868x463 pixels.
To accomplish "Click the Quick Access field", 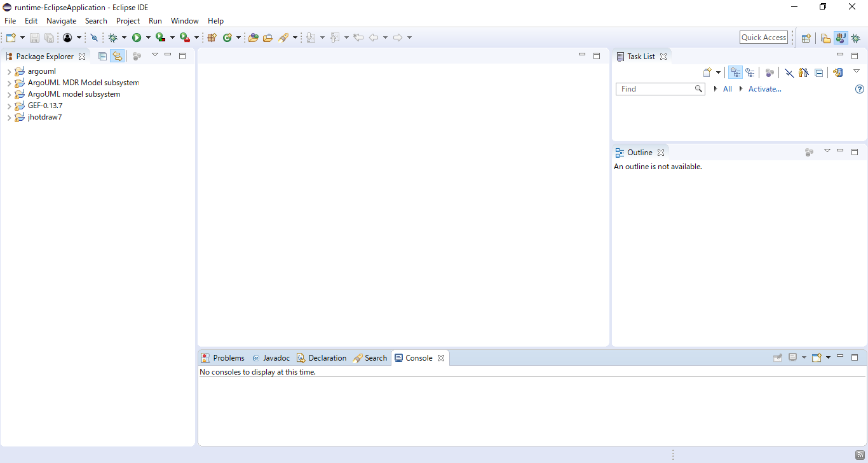I will [764, 38].
